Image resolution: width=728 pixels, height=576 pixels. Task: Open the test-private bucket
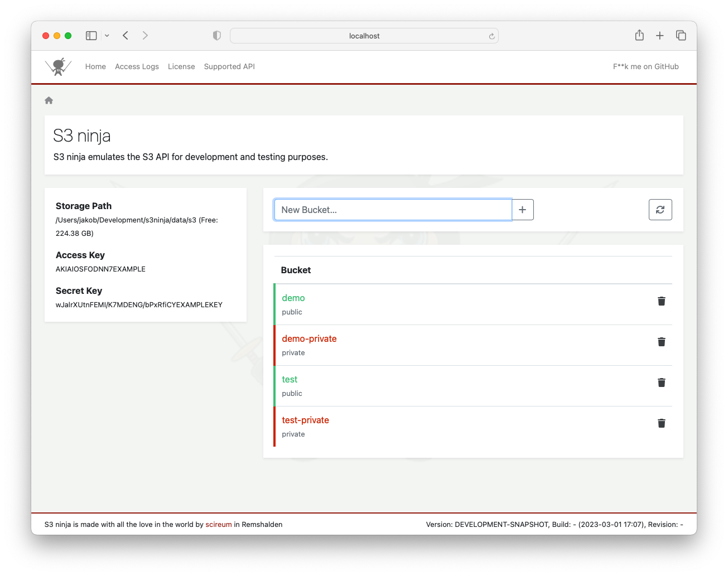pos(305,420)
